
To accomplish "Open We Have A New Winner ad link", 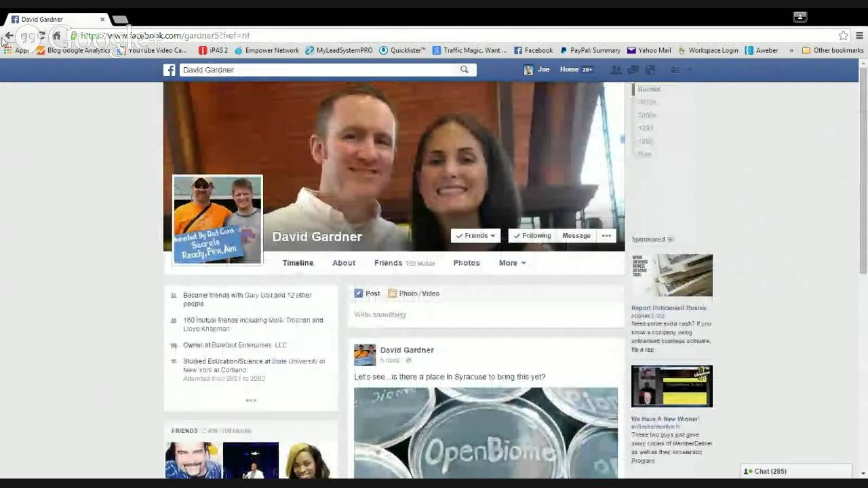I will 665,419.
